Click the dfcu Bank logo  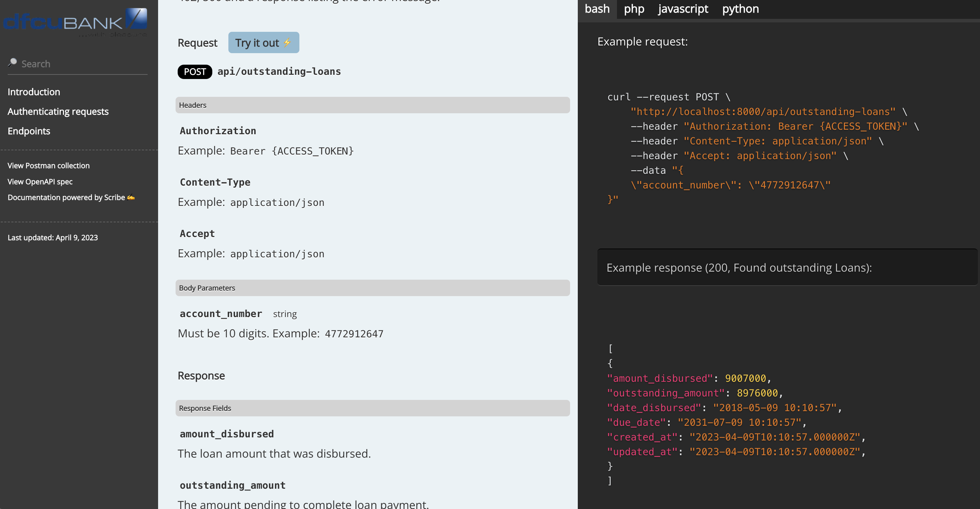[75, 22]
